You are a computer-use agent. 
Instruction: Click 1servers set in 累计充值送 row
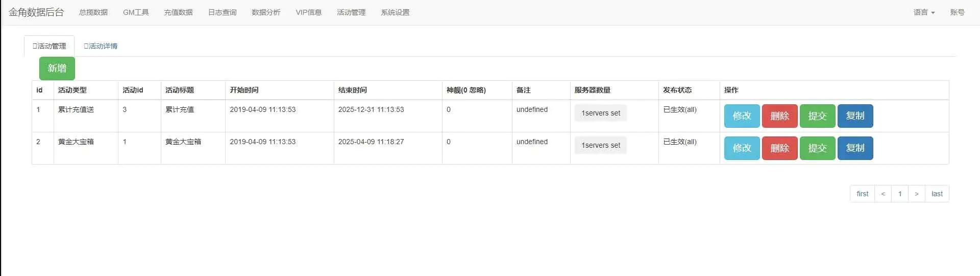point(601,113)
